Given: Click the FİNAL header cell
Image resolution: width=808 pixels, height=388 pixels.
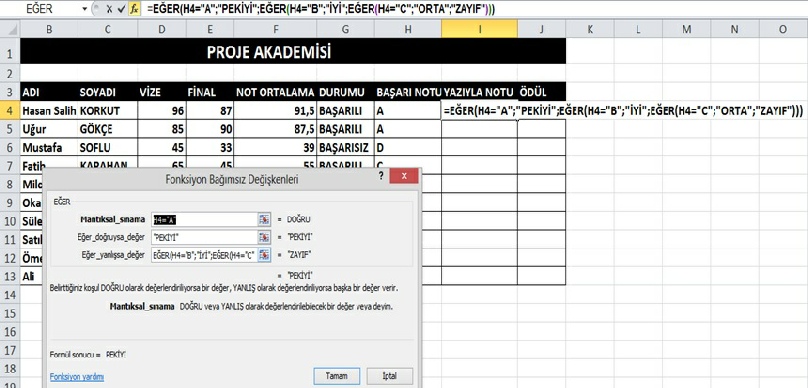Looking at the screenshot, I should click(x=210, y=92).
